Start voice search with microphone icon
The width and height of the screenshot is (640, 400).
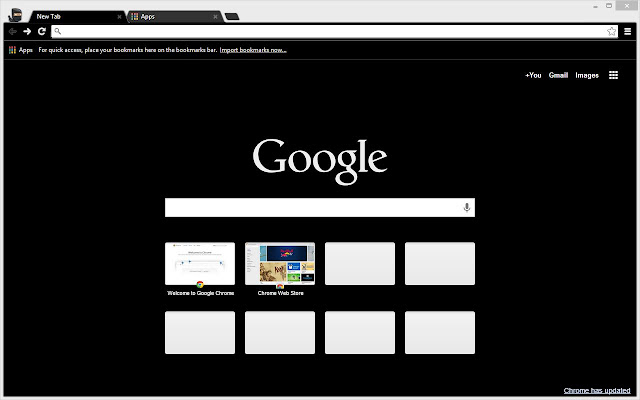tap(467, 207)
